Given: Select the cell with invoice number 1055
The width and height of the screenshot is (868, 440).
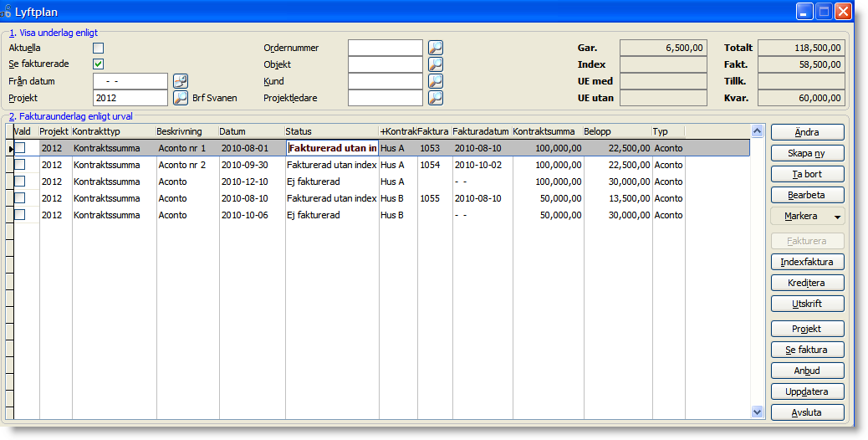Looking at the screenshot, I should click(x=435, y=198).
